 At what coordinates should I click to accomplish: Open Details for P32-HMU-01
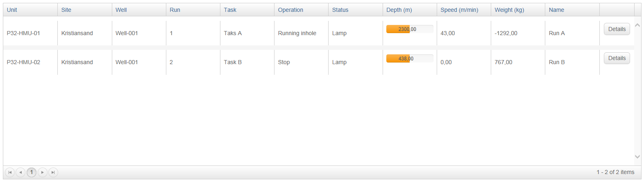(x=617, y=29)
